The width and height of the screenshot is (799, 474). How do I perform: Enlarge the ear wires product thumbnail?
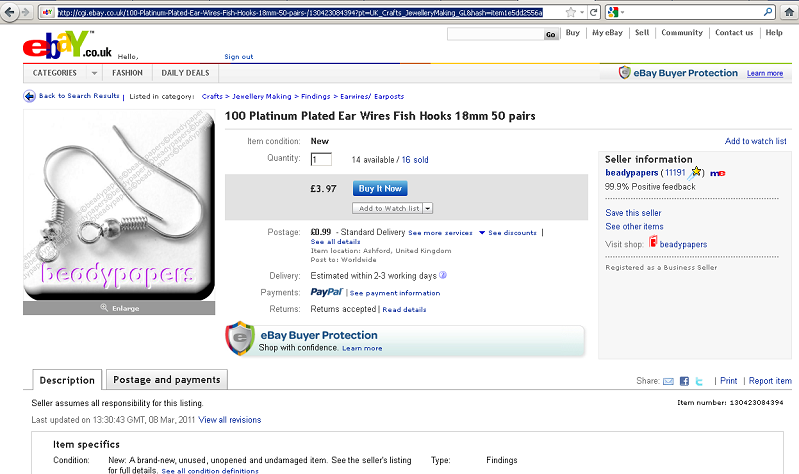click(x=120, y=308)
